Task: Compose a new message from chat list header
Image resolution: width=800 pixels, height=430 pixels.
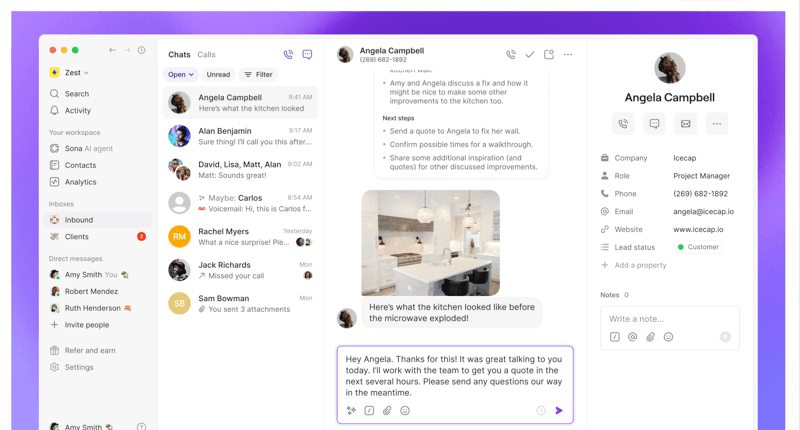Action: [307, 55]
